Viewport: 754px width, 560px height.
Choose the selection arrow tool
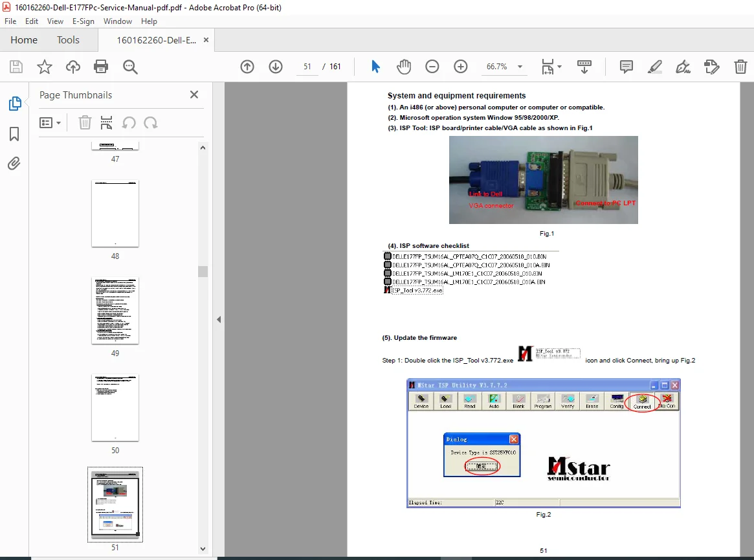[375, 67]
